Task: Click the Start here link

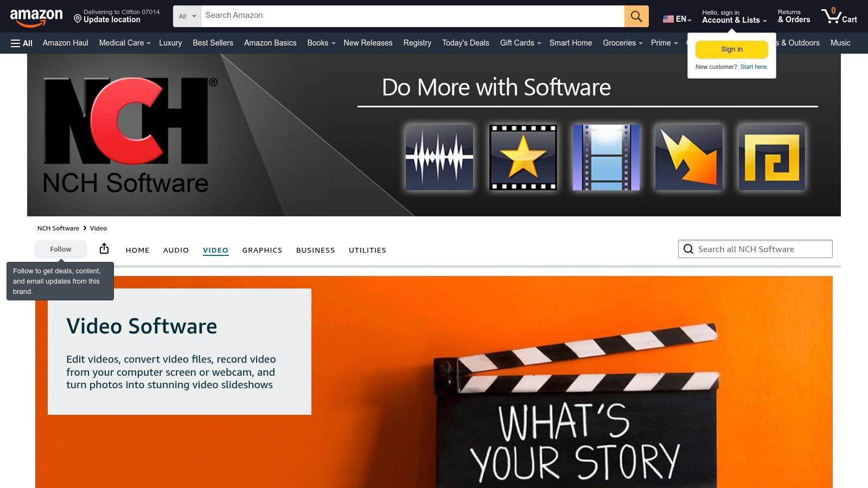Action: (754, 67)
